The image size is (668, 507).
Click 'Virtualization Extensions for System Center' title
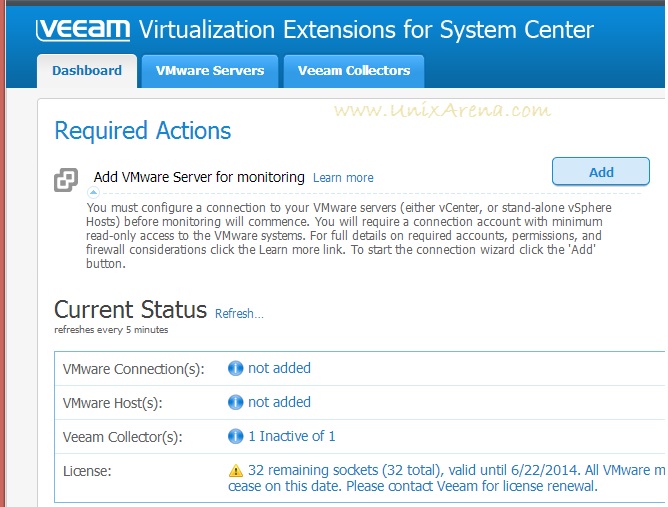366,30
